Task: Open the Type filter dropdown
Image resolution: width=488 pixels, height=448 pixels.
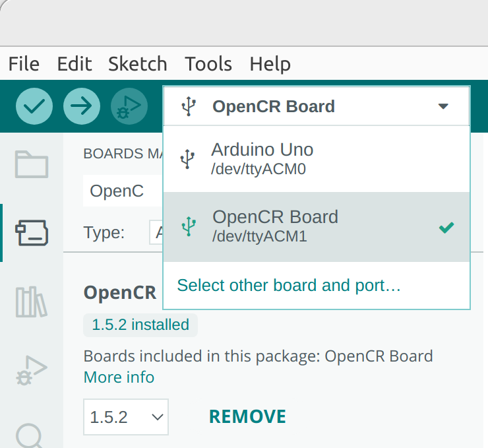Action: click(x=156, y=232)
